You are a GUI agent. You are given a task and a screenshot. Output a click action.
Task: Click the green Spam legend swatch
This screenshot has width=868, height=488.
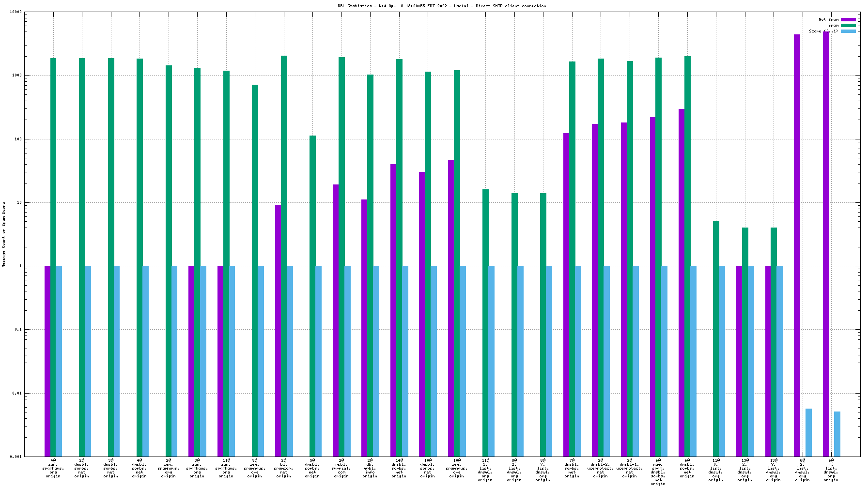click(848, 26)
